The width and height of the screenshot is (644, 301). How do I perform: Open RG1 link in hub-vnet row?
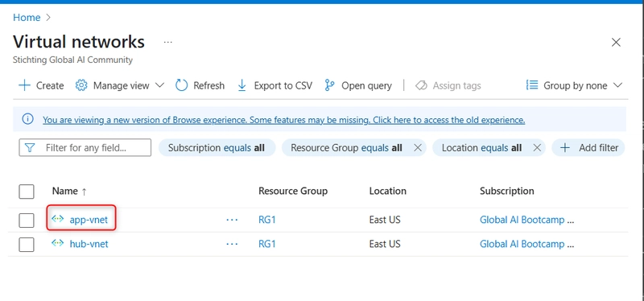(267, 244)
